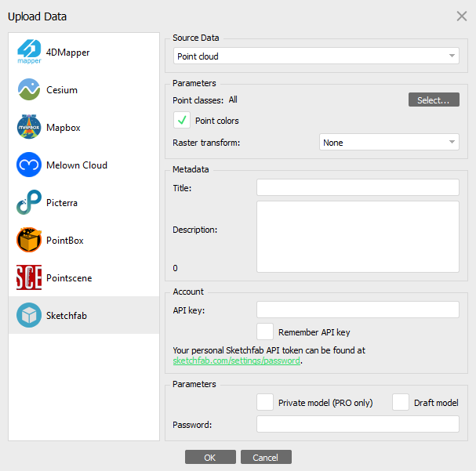Choose the Cesium service icon
Image resolution: width=476 pixels, height=471 pixels.
pos(29,89)
